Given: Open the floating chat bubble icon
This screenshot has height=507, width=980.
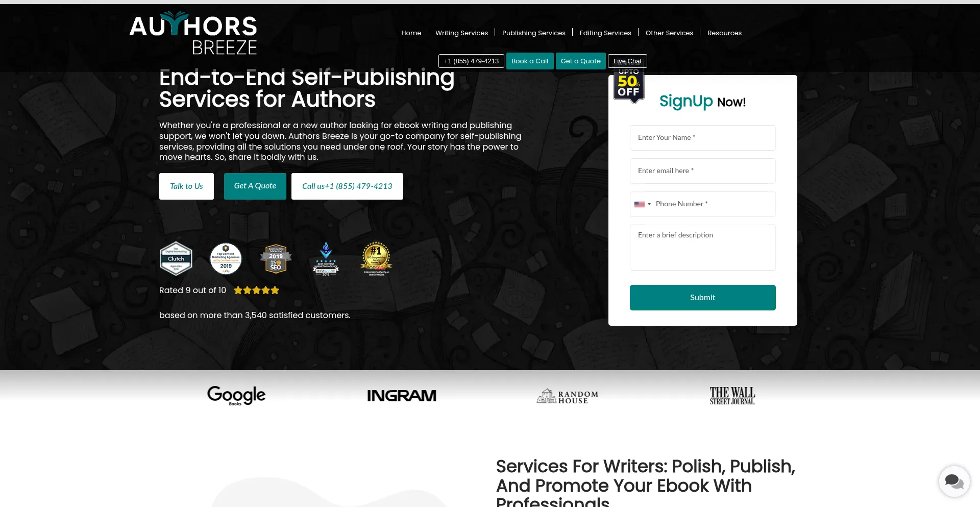Looking at the screenshot, I should click(954, 481).
